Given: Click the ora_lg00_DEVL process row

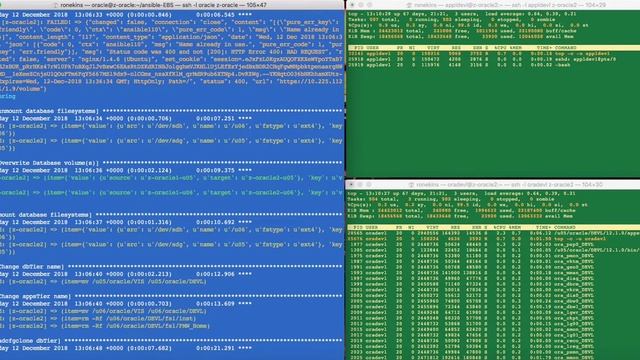Looking at the screenshot, I should 471,324.
